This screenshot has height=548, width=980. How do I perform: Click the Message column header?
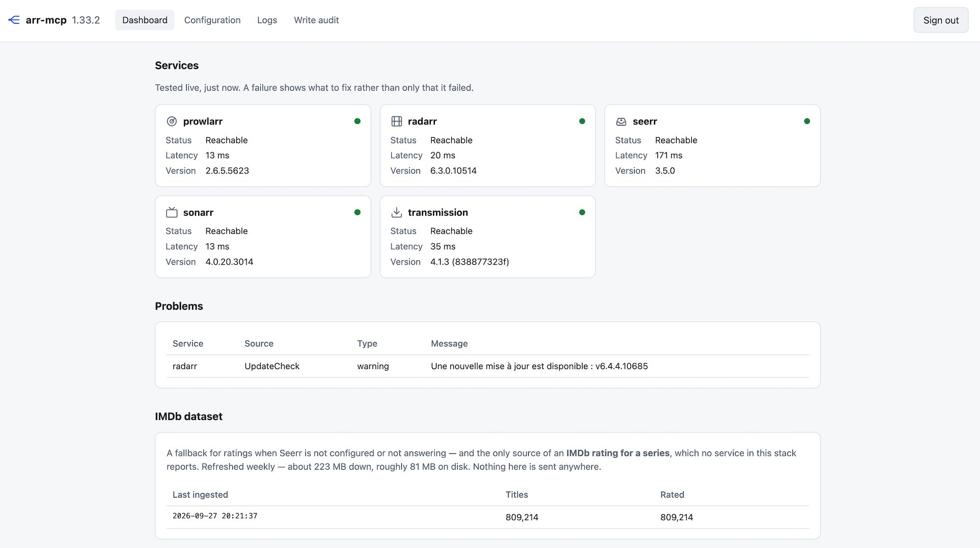tap(449, 344)
